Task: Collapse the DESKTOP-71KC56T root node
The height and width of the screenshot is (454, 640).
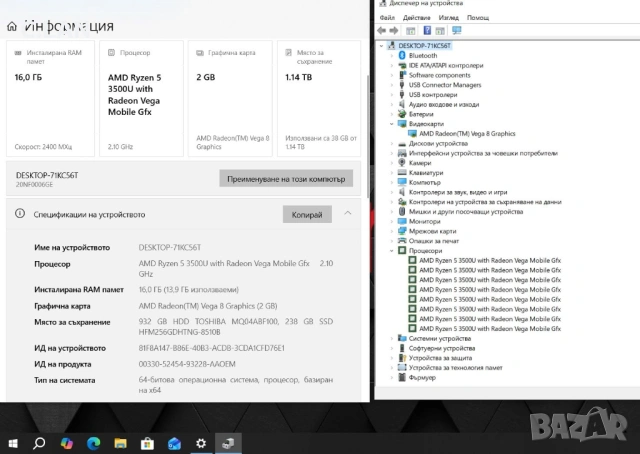Action: (x=382, y=46)
